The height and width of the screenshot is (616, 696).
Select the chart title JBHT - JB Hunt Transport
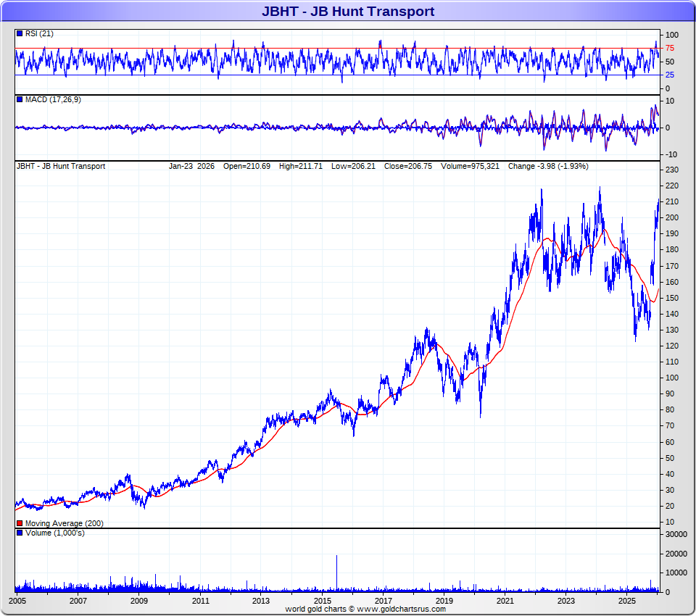tap(348, 11)
